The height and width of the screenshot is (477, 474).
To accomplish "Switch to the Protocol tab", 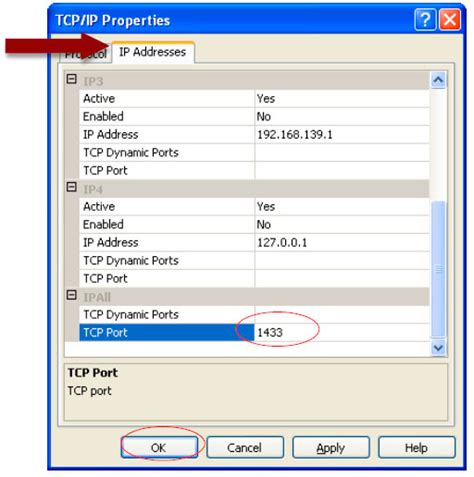I will point(85,54).
